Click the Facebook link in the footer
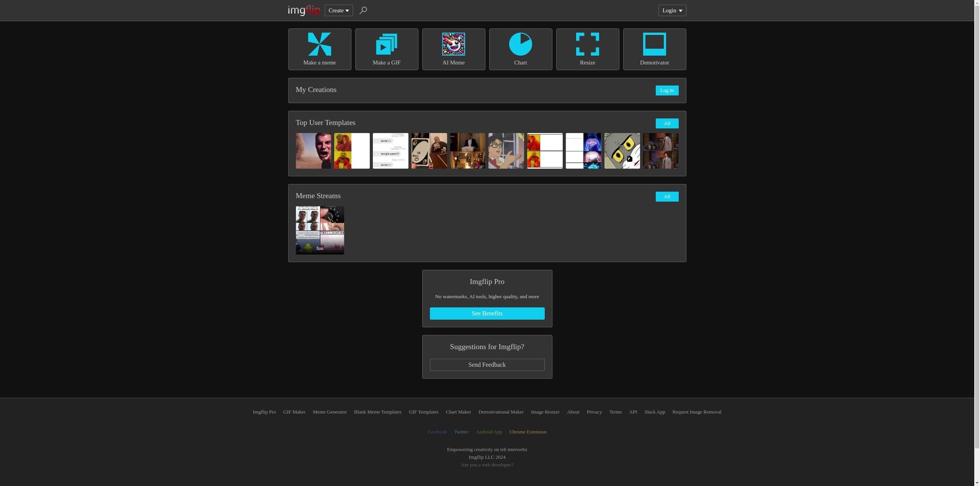 [437, 432]
